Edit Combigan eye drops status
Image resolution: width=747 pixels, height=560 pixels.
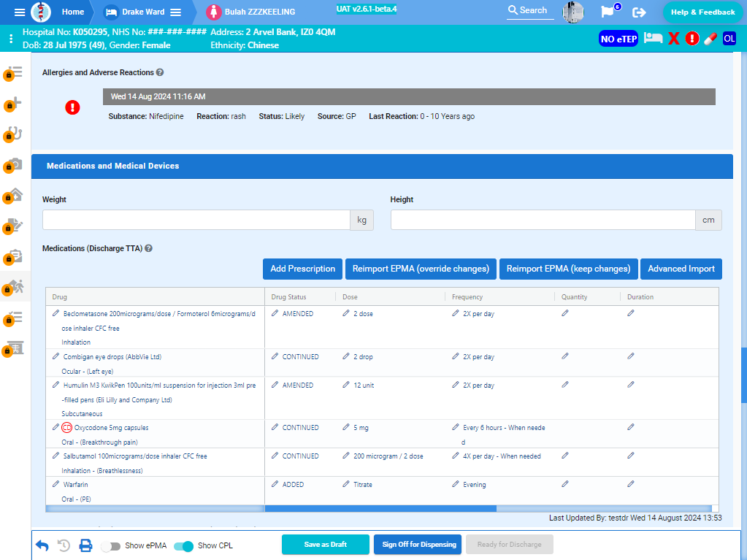tap(275, 356)
